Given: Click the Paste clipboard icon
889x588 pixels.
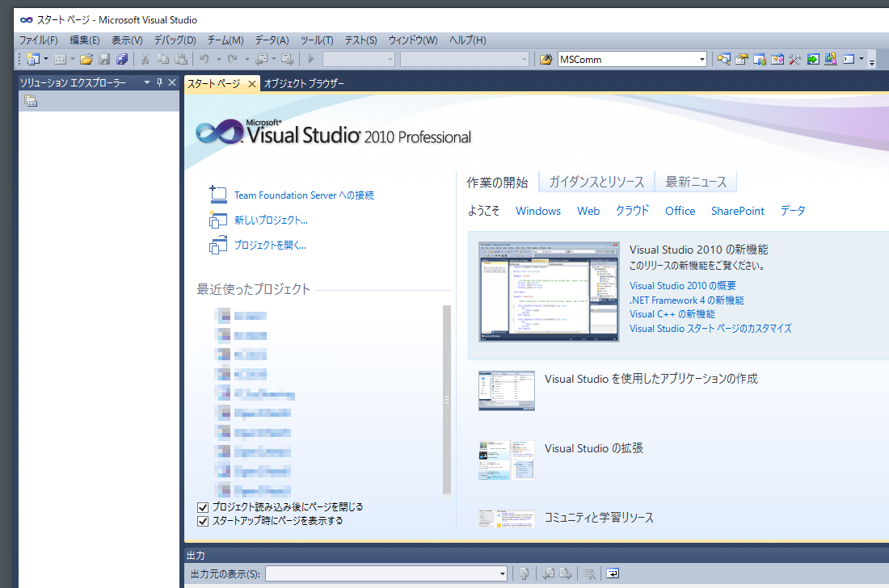Looking at the screenshot, I should [x=181, y=59].
